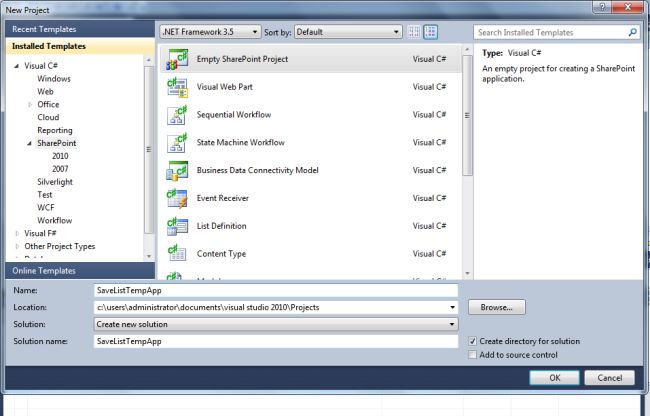This screenshot has height=416, width=650.
Task: Select the Event Receiver template name
Action: tap(223, 198)
